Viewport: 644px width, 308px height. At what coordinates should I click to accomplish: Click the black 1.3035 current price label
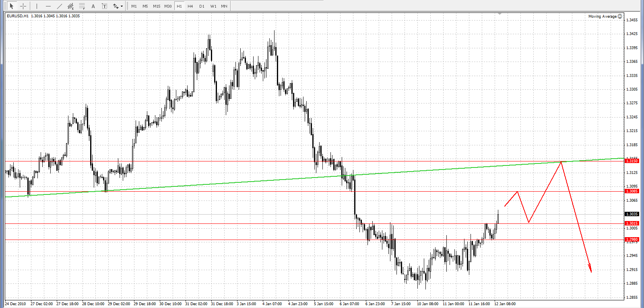[632, 214]
